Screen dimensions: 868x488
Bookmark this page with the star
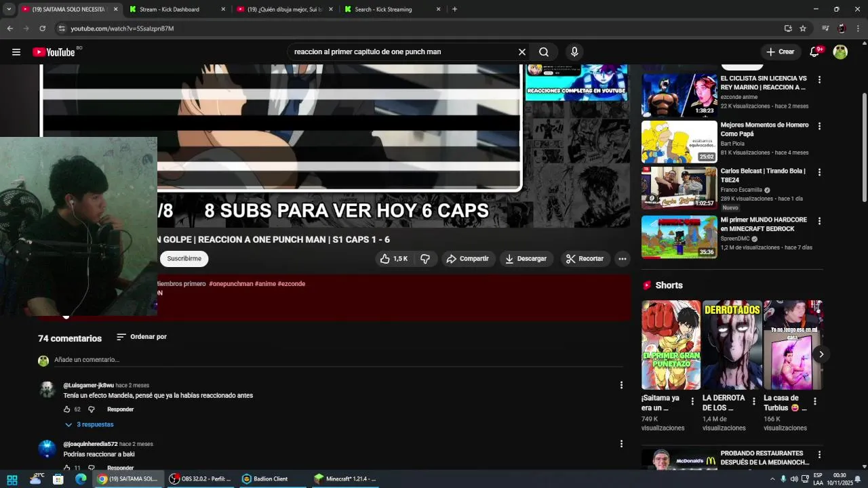click(x=803, y=28)
